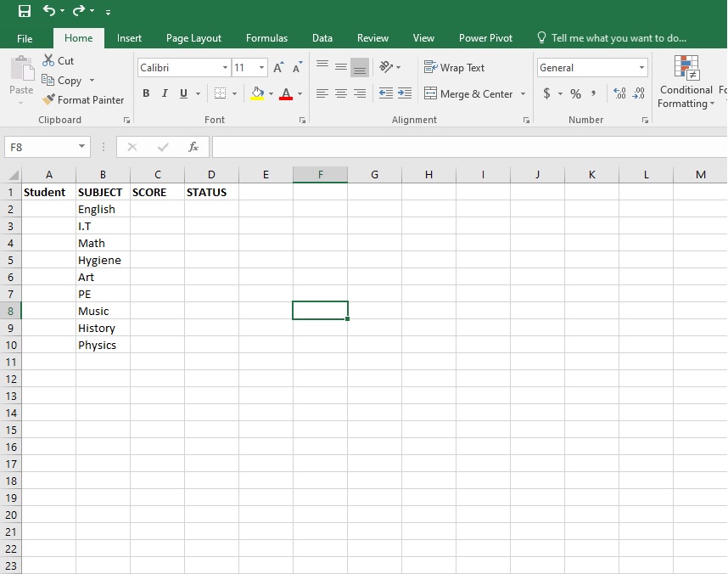Select the cell containing Hygiene
The height and width of the screenshot is (574, 728).
[x=99, y=260]
